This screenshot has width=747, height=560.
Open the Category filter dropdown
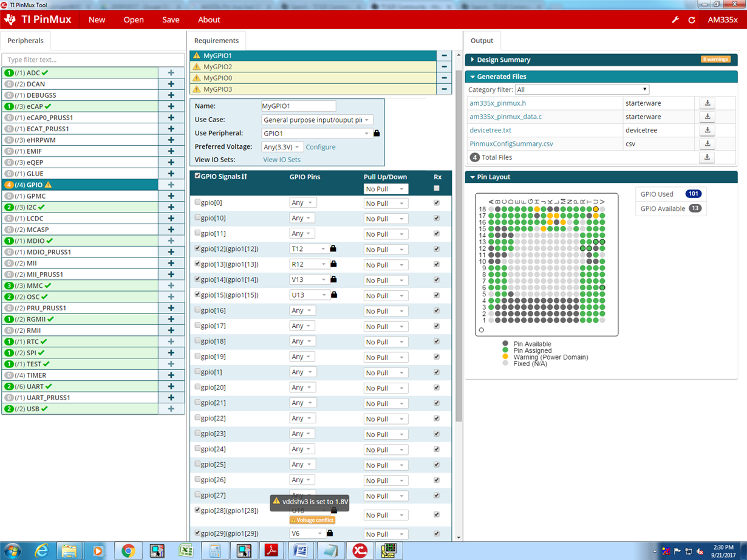point(582,89)
